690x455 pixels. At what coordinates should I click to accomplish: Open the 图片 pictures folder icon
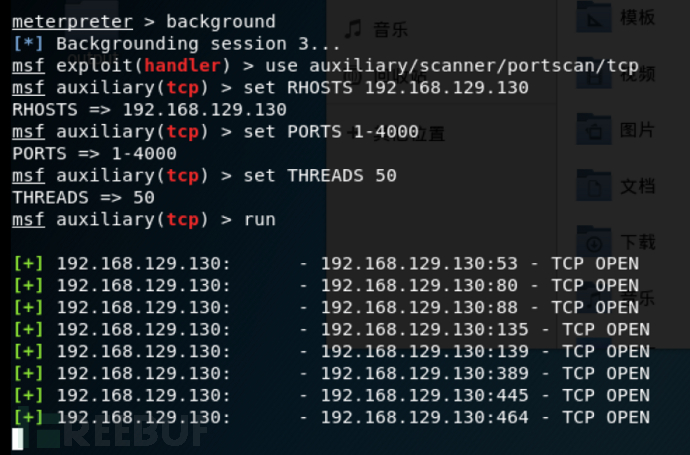[594, 129]
